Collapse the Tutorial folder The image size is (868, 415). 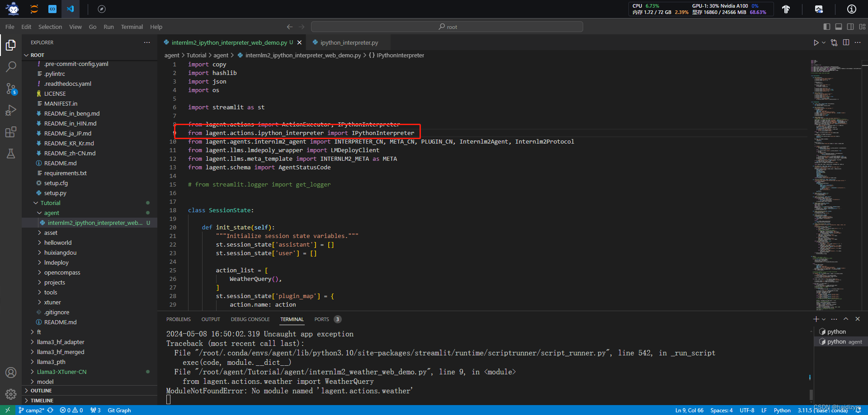click(x=90, y=203)
